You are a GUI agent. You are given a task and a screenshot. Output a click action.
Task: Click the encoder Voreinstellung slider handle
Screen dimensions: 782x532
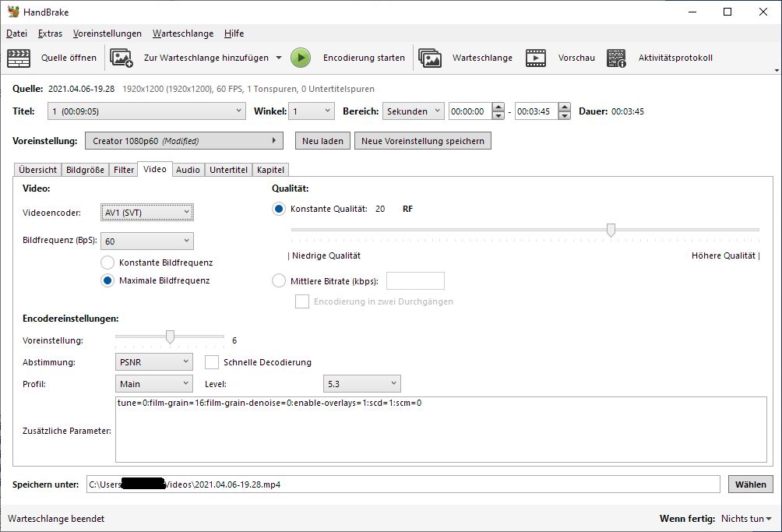click(170, 337)
